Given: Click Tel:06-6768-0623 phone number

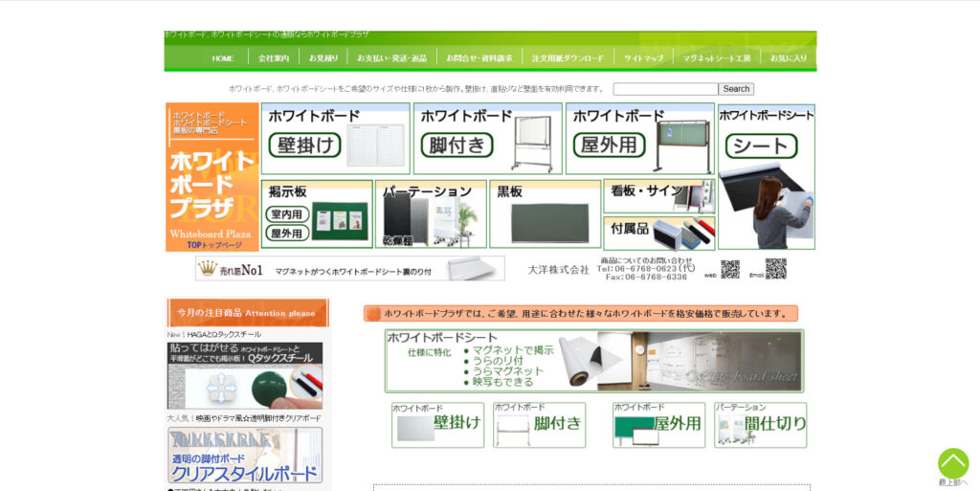Looking at the screenshot, I should 646,269.
